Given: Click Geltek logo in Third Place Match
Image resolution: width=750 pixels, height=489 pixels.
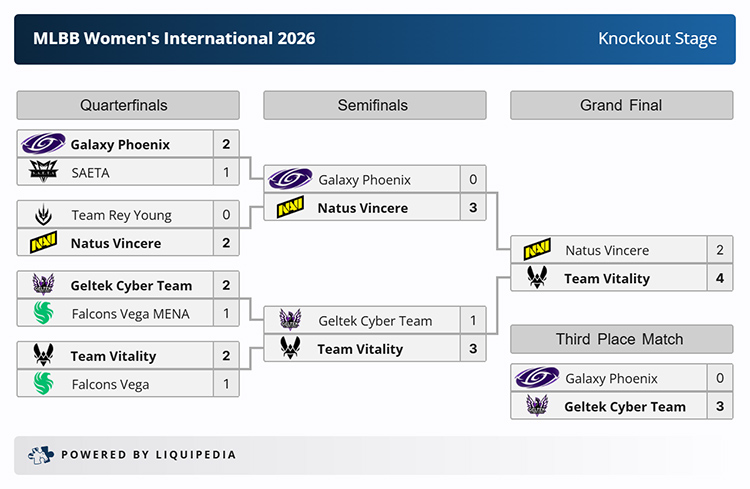Looking at the screenshot, I should click(x=537, y=406).
